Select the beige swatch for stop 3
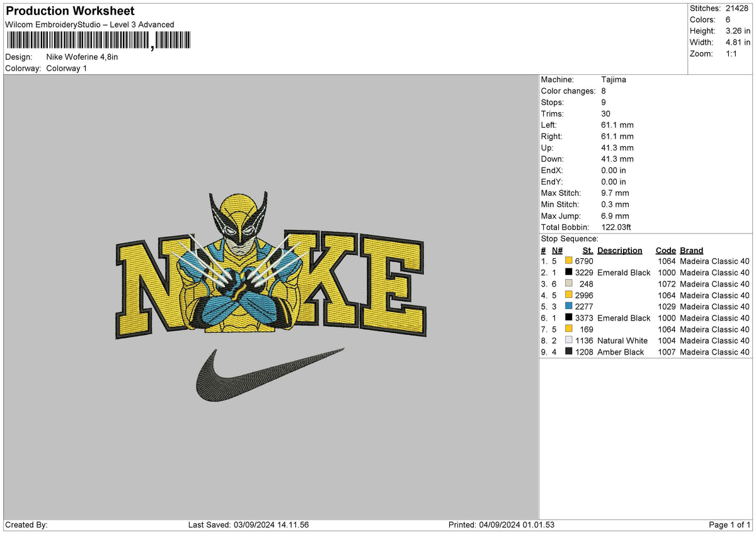Image resolution: width=756 pixels, height=534 pixels. [x=569, y=283]
